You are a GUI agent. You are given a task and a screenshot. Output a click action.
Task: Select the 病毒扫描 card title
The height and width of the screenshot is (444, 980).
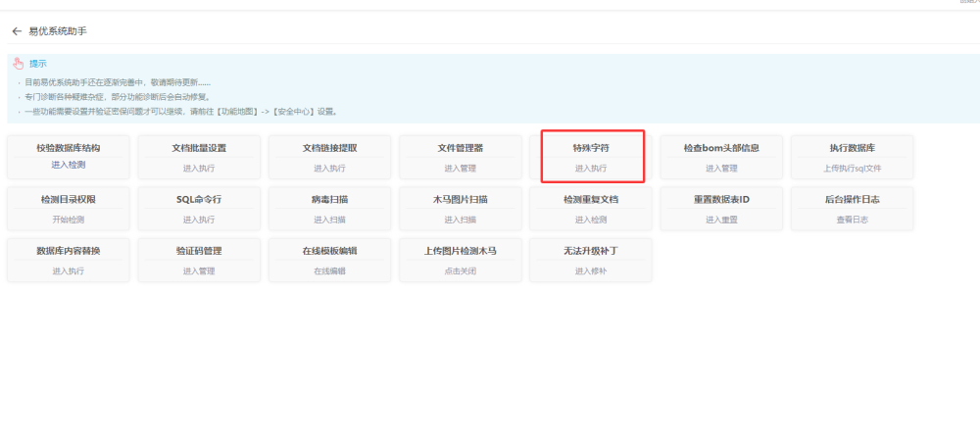(329, 200)
